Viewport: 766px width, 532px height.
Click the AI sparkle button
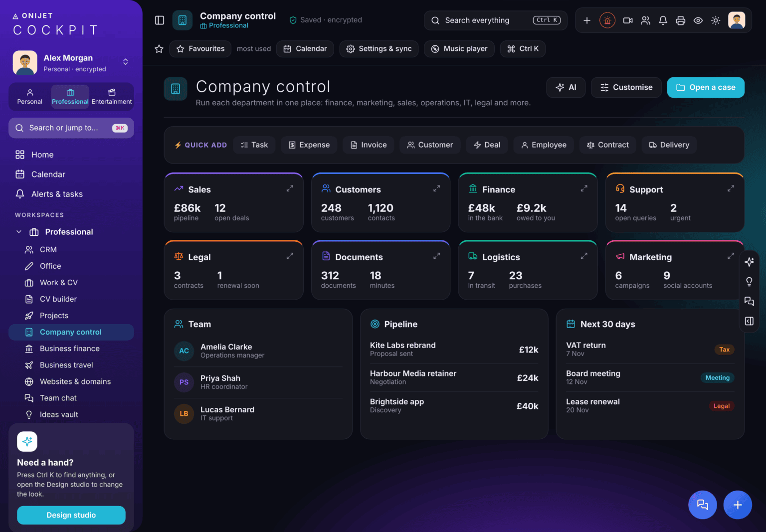click(566, 87)
